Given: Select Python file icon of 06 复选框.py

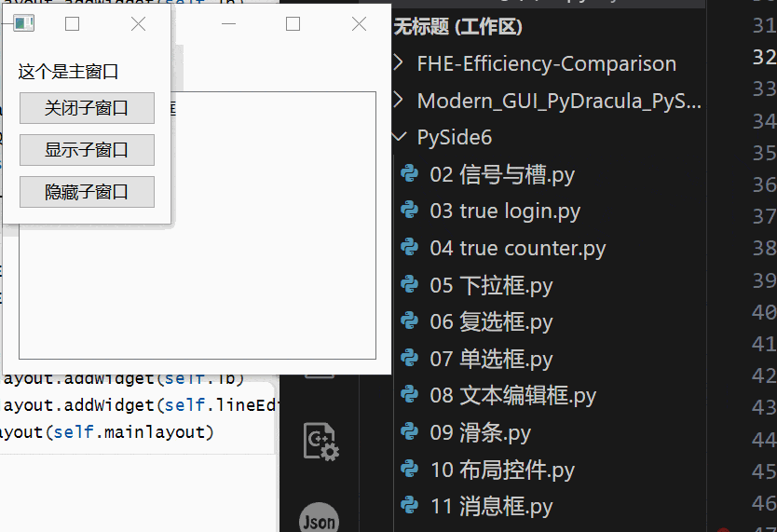Looking at the screenshot, I should (409, 321).
